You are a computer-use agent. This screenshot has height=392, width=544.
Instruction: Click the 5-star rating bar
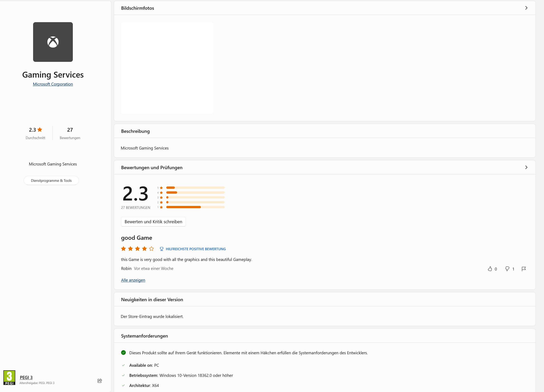pos(195,188)
